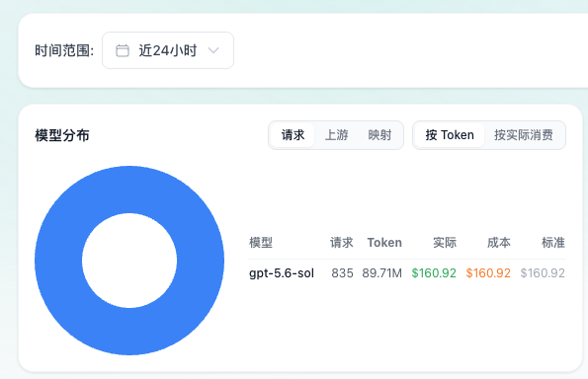Open the 近24小时 time range dropdown
Viewport: 588px width, 379px height.
point(168,50)
